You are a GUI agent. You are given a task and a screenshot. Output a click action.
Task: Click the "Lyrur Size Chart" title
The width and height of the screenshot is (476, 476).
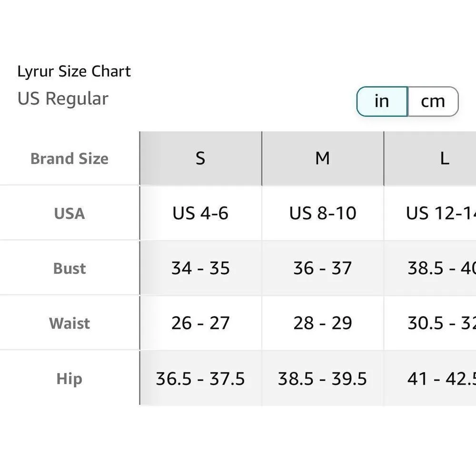pyautogui.click(x=74, y=71)
